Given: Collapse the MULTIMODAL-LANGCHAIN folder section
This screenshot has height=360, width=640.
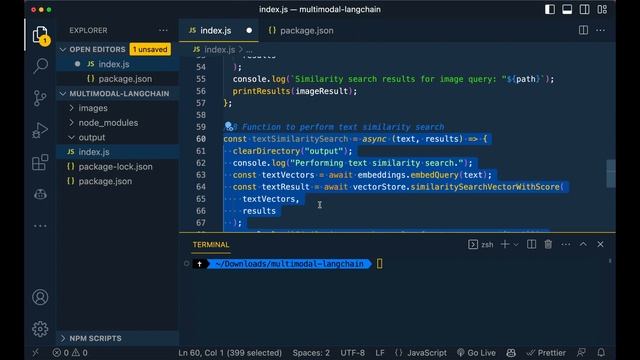Looking at the screenshot, I should pyautogui.click(x=63, y=93).
